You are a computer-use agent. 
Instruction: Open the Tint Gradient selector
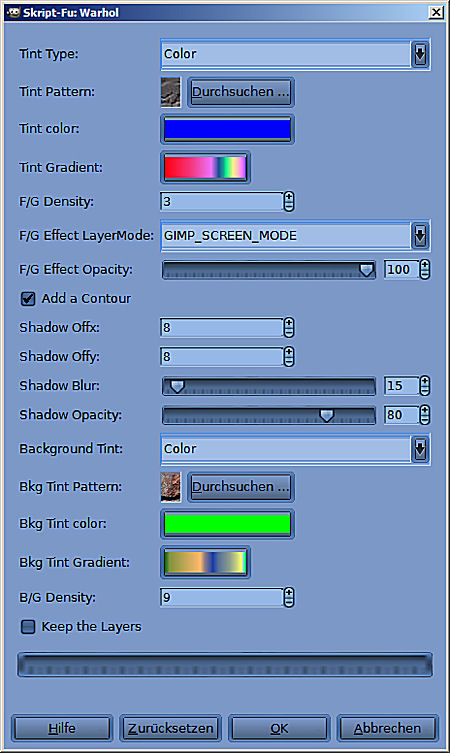click(x=205, y=168)
